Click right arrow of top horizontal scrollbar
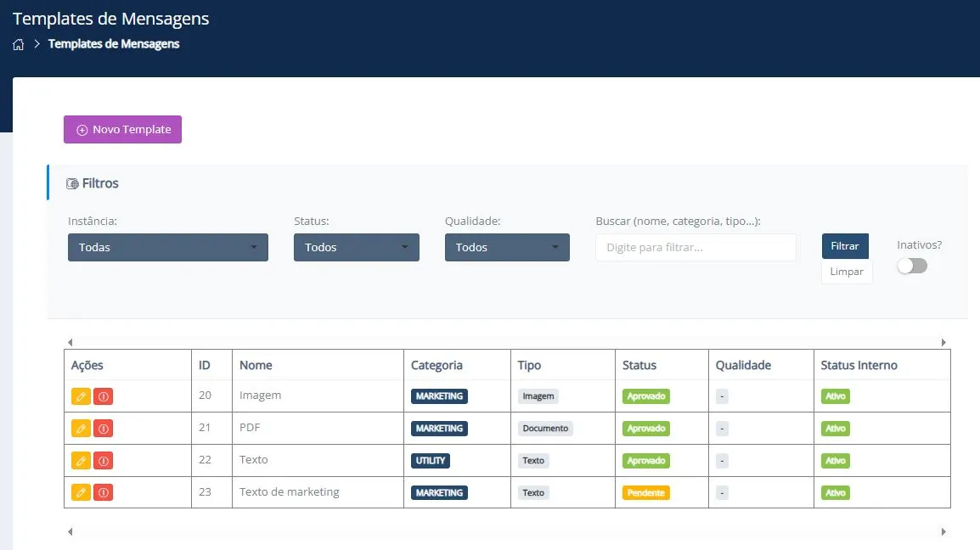The image size is (980, 550). coord(943,342)
